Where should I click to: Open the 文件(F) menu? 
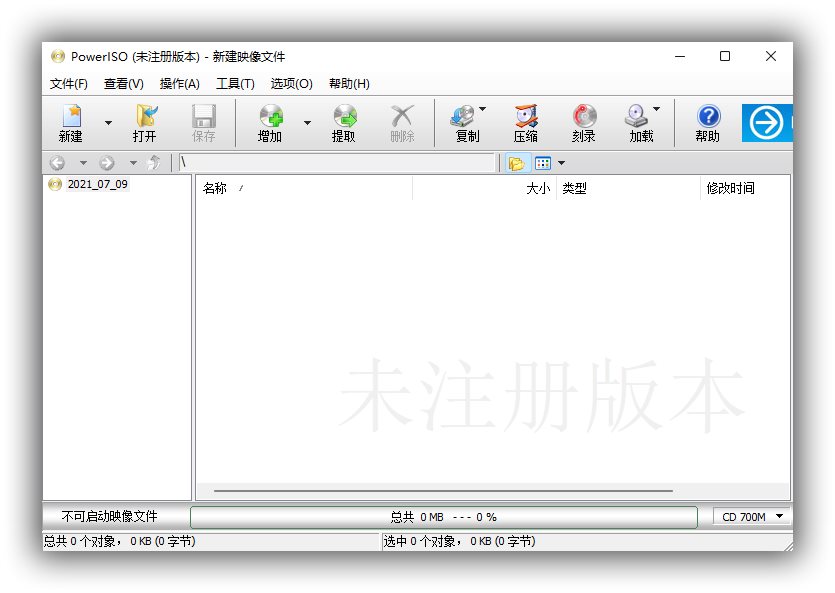(69, 84)
